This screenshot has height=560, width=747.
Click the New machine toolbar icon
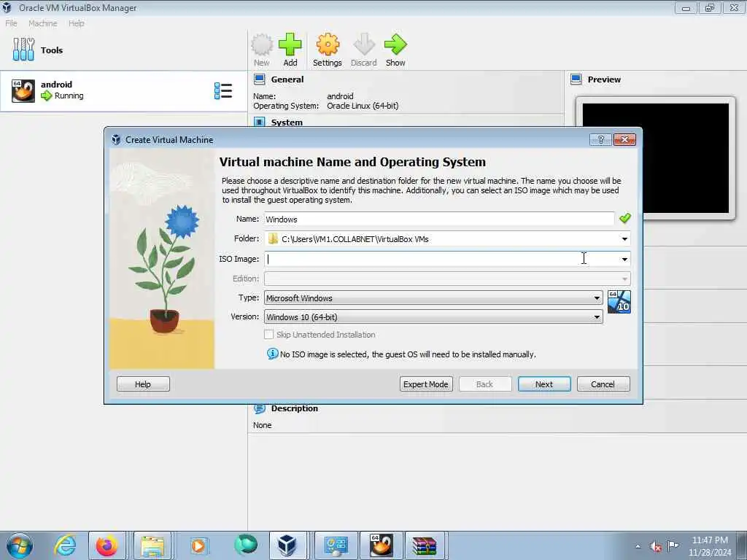(x=262, y=44)
